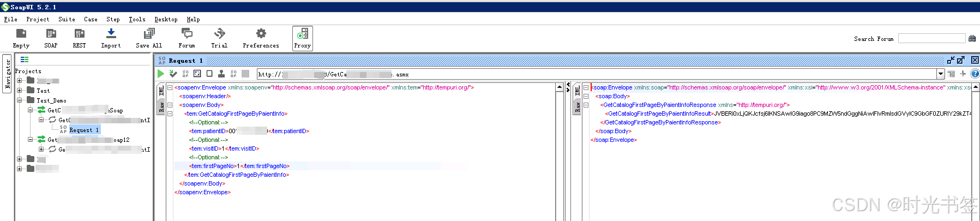Open the endpoint URL dropdown arrow
Viewport: 980px width, 221px height.
click(941, 74)
